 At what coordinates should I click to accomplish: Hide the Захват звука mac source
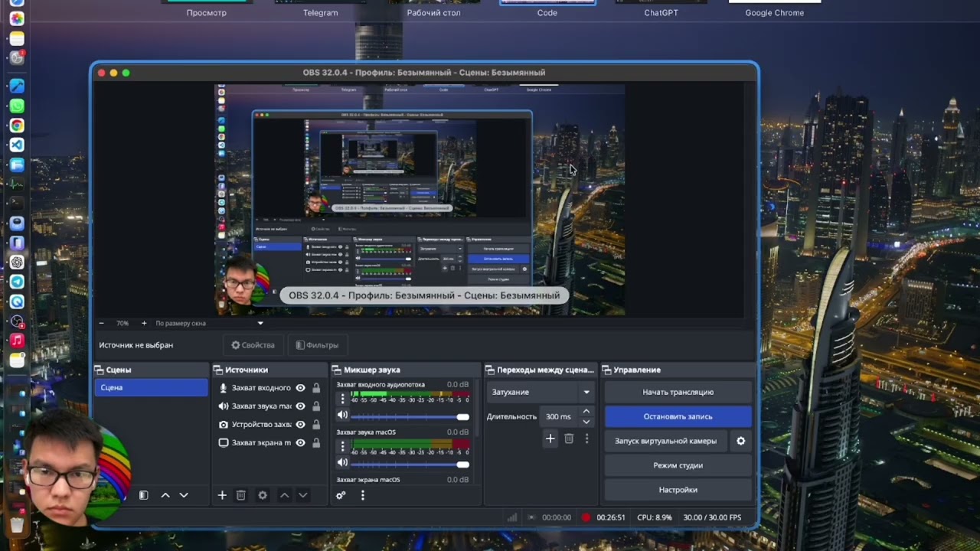[301, 406]
